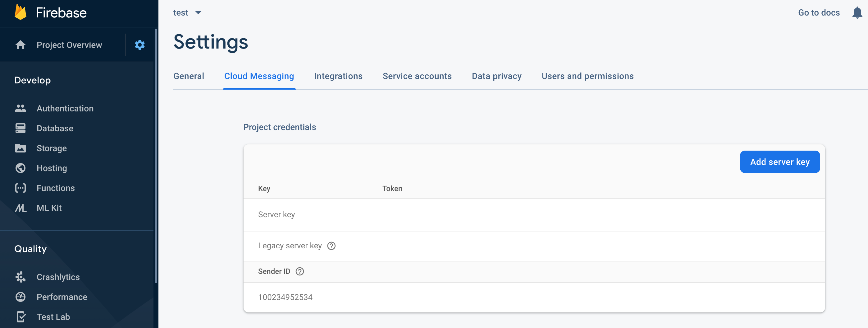Open the Test Lab section
The height and width of the screenshot is (328, 868).
[20, 316]
